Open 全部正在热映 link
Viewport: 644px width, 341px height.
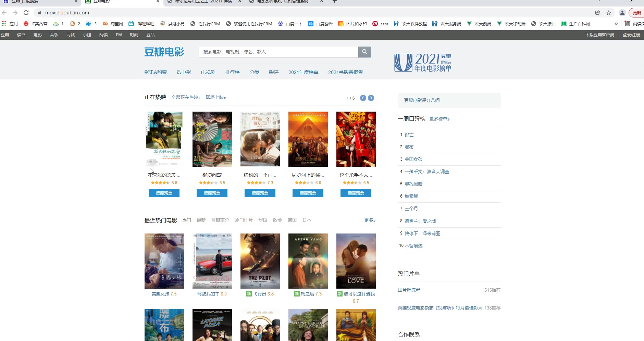tap(186, 98)
